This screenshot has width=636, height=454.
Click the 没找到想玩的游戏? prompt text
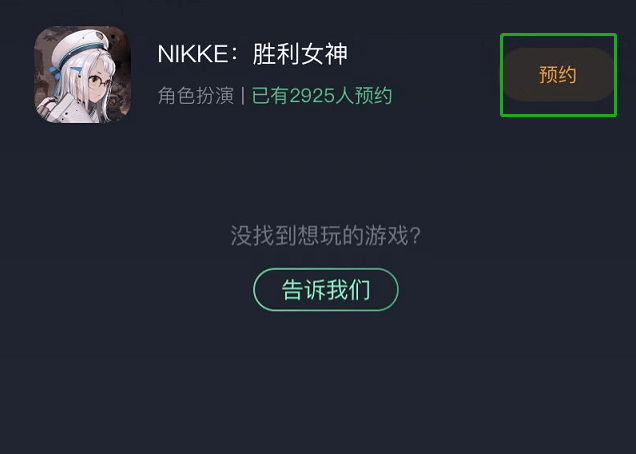point(326,235)
